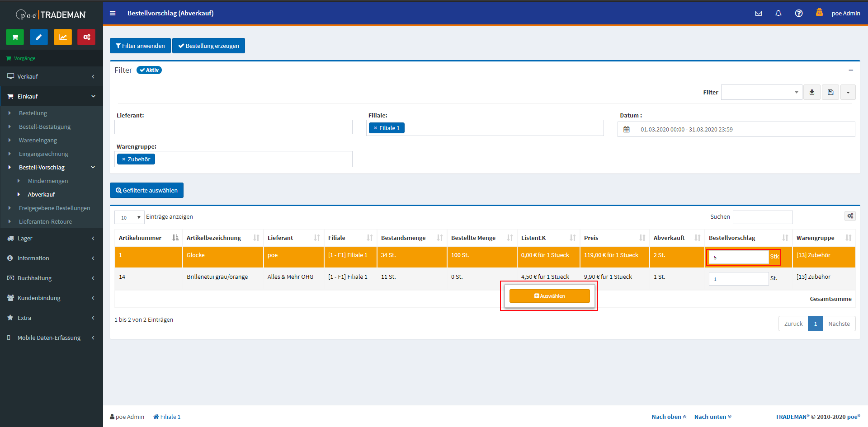This screenshot has height=427, width=868.
Task: Open the orange chart statistics shortcut
Action: click(x=63, y=37)
